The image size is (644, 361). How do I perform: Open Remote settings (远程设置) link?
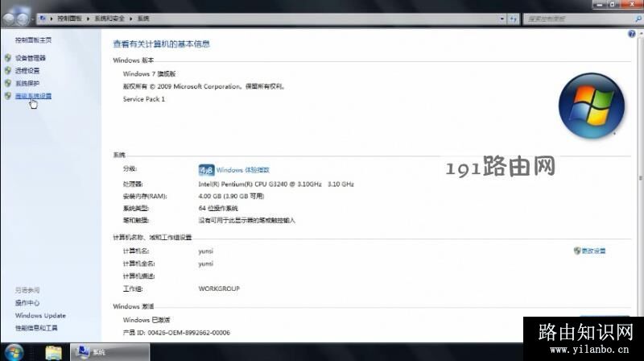tap(27, 71)
